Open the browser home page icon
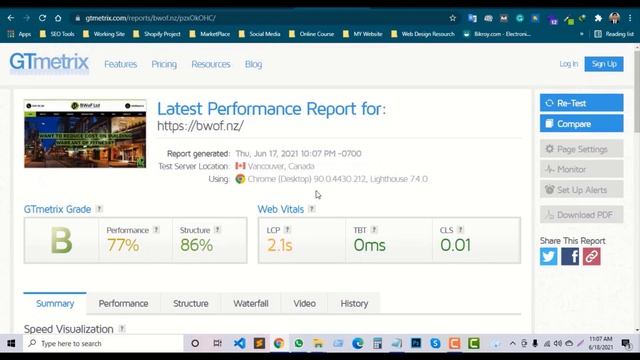The image size is (640, 360). tap(58, 18)
